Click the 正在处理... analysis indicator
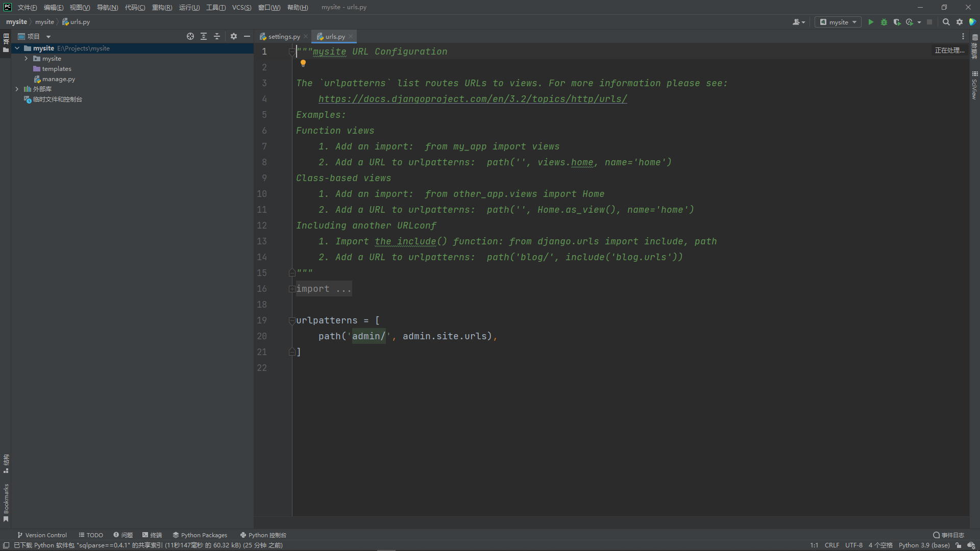Viewport: 980px width, 551px height. 949,51
